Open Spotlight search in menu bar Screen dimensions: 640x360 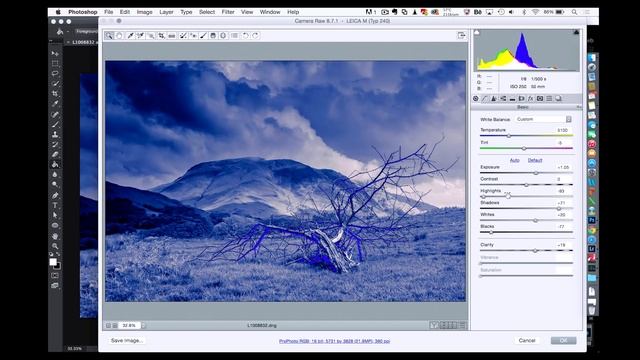coord(574,12)
